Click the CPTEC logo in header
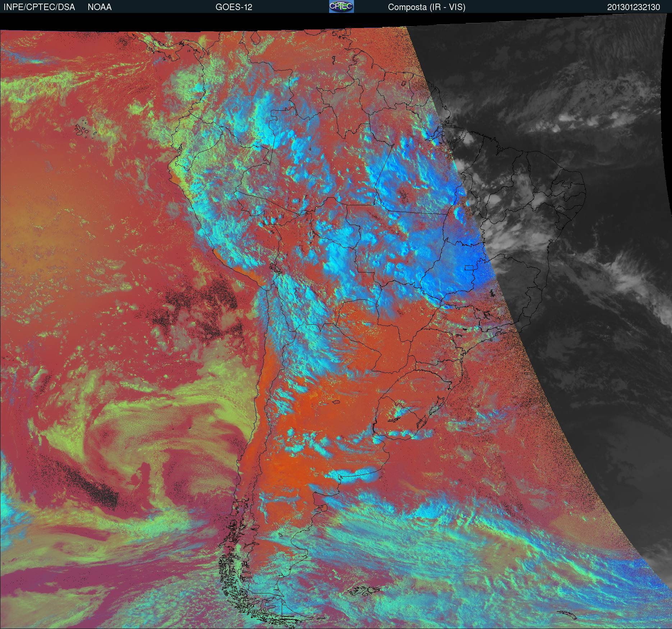The image size is (672, 629). [341, 6]
